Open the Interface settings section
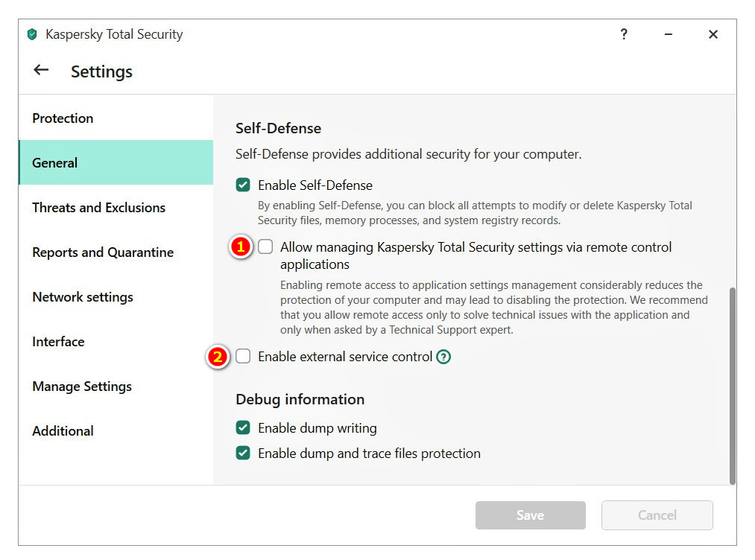Image resolution: width=755 pixels, height=560 pixels. (x=116, y=342)
